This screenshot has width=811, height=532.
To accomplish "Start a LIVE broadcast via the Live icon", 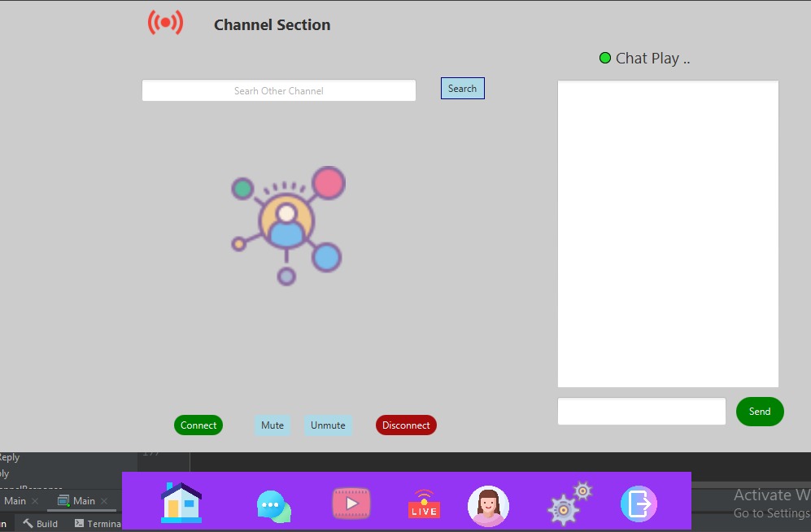I will coord(423,504).
